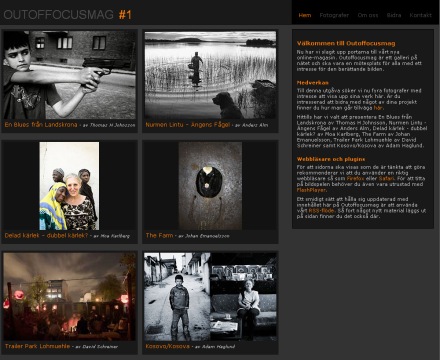Screen dimensions: 440x360
Task: Open the group of women photo thumbnail
Action: (x=69, y=186)
